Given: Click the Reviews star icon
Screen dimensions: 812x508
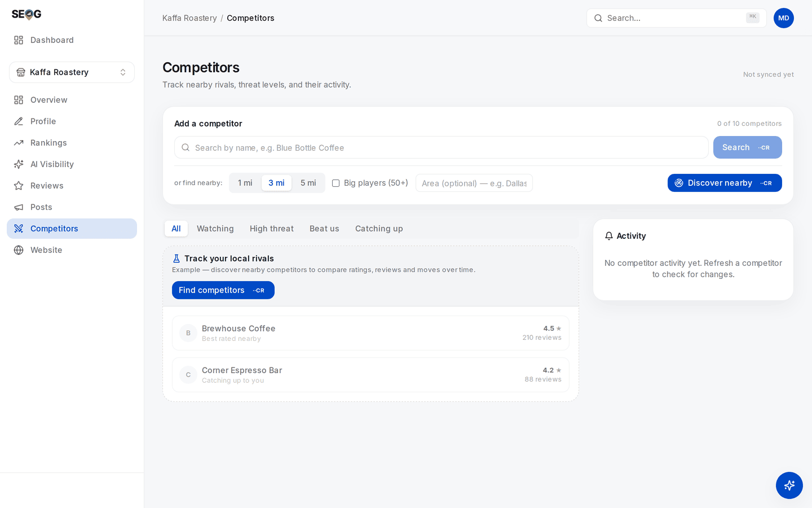Looking at the screenshot, I should coord(19,186).
